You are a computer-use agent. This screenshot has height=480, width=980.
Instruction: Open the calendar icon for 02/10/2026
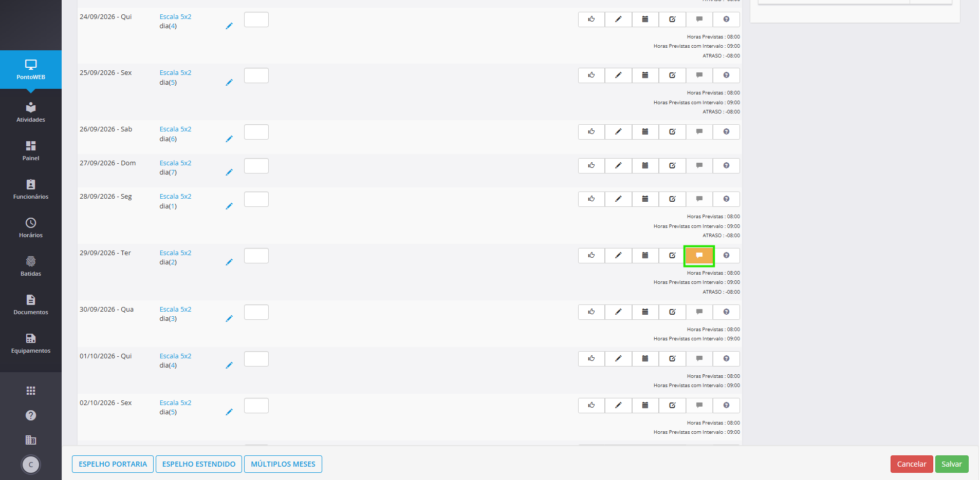tap(645, 406)
